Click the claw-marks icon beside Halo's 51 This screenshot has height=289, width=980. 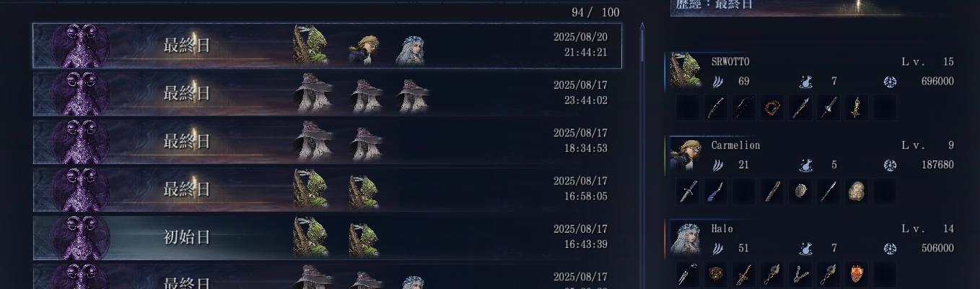(718, 249)
